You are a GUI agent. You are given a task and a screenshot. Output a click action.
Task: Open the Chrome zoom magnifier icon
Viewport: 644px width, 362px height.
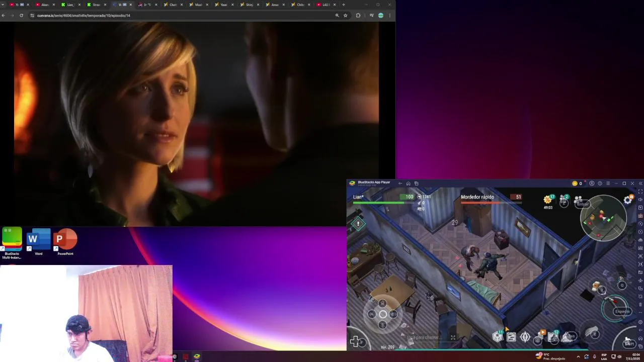tap(337, 16)
